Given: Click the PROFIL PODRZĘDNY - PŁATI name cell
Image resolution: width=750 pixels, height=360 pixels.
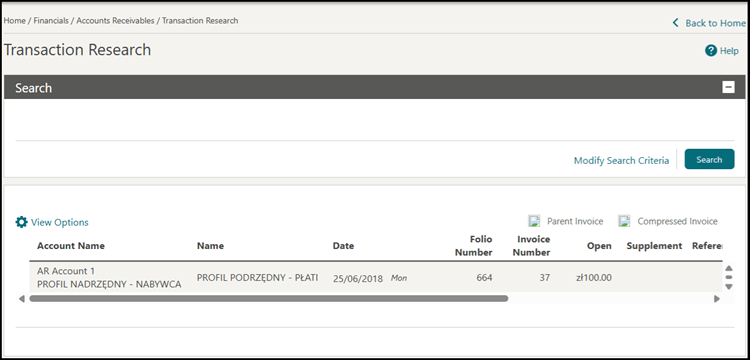Looking at the screenshot, I should coord(257,277).
